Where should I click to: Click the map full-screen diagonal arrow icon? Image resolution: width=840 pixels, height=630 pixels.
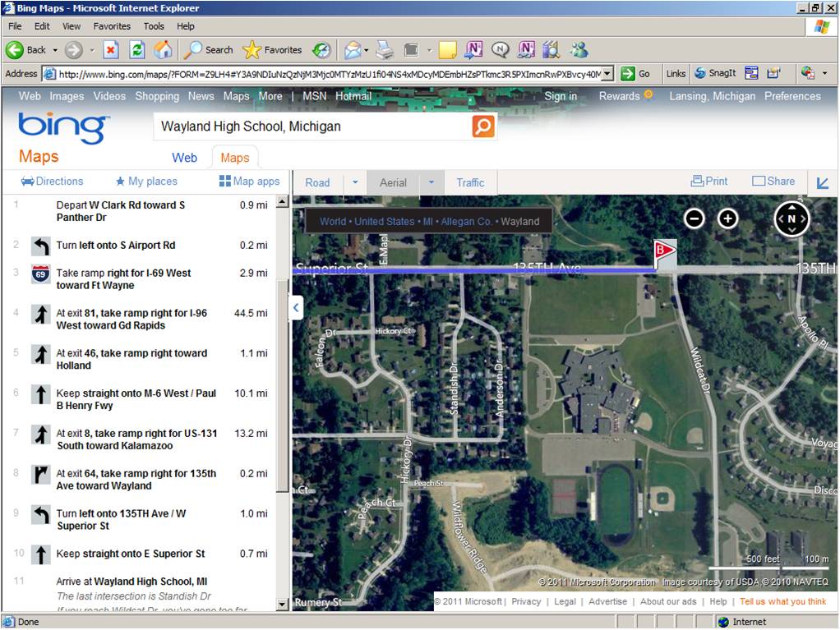pos(822,183)
